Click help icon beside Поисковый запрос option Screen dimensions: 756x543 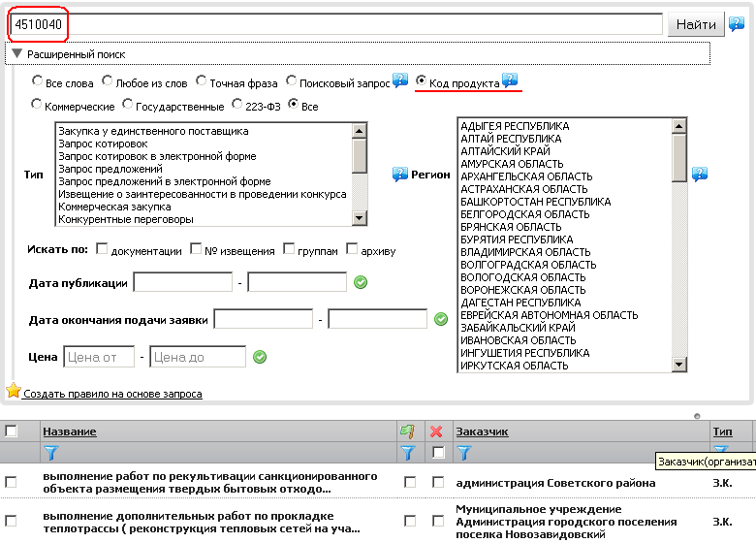(400, 81)
